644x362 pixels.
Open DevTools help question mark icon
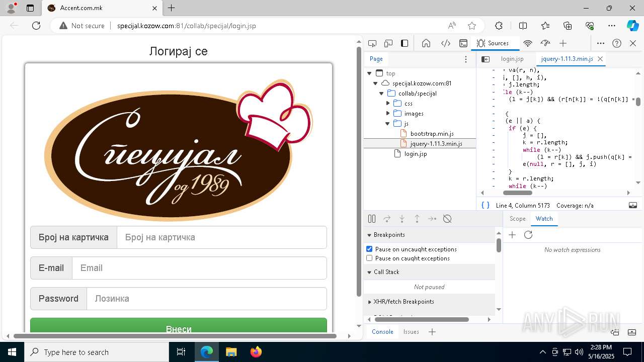tap(617, 43)
